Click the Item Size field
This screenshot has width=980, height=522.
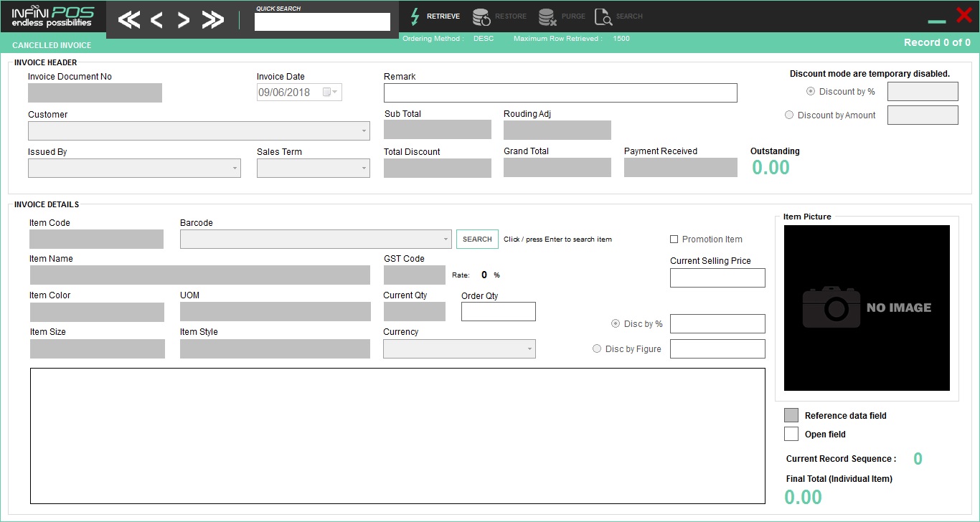tap(97, 348)
